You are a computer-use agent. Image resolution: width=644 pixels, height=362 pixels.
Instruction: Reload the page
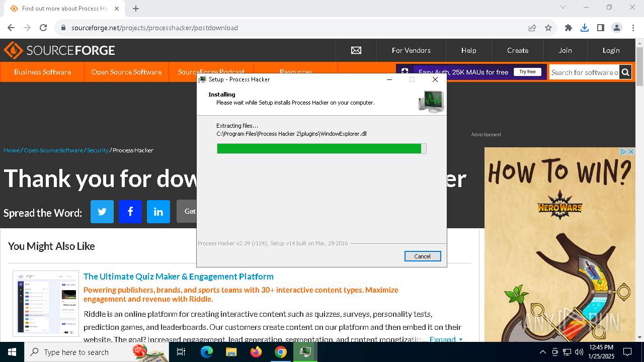pyautogui.click(x=43, y=28)
